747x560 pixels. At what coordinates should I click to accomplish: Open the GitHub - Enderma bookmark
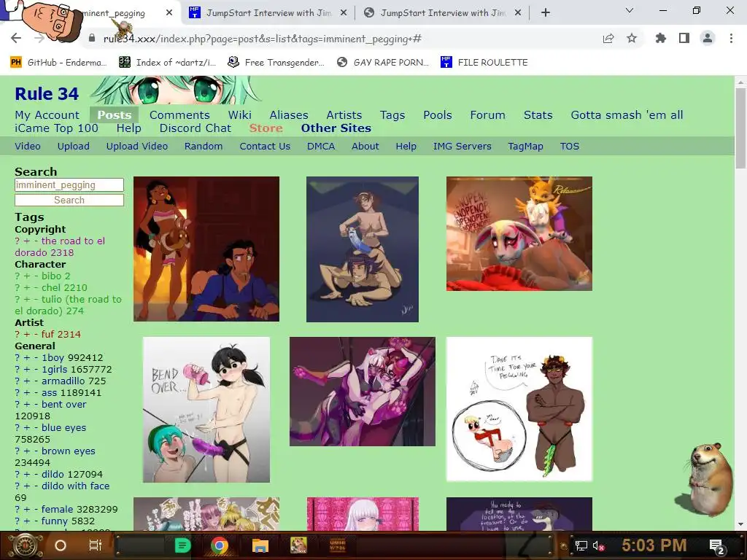(58, 63)
